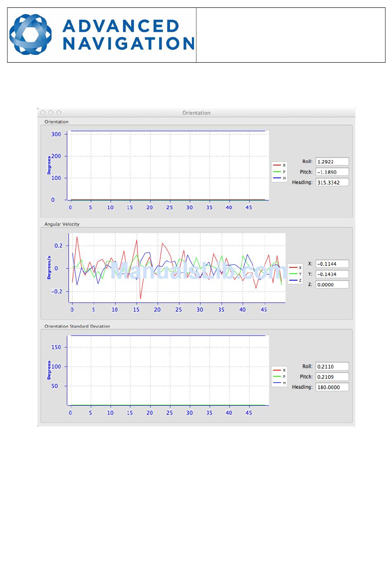Click the Advanced Navigation company name text
Image resolution: width=392 pixels, height=586 pixels.
[x=128, y=35]
